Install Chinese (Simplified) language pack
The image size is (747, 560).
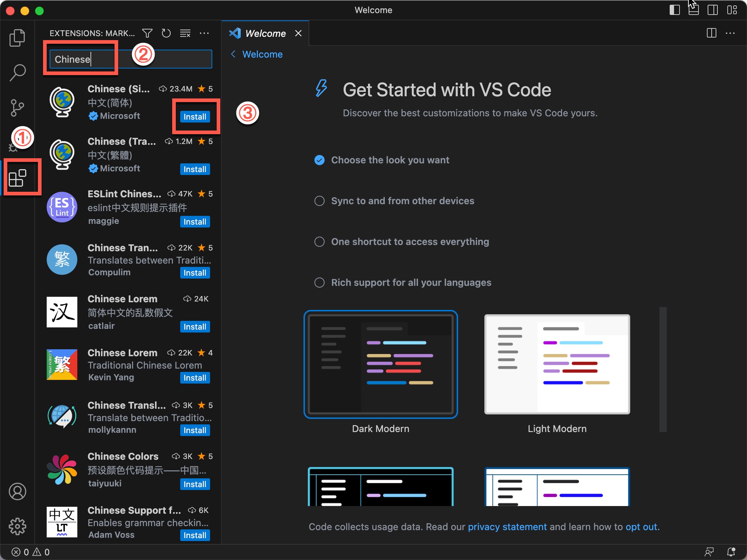195,117
